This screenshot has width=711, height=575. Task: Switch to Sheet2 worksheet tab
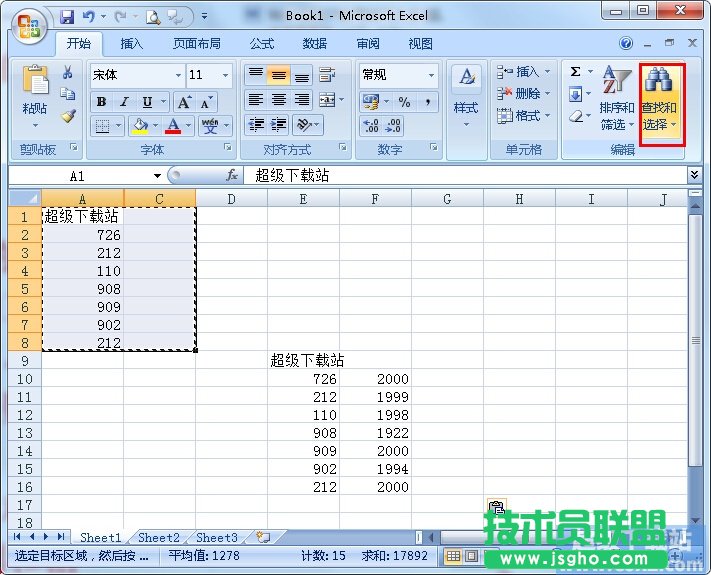159,538
